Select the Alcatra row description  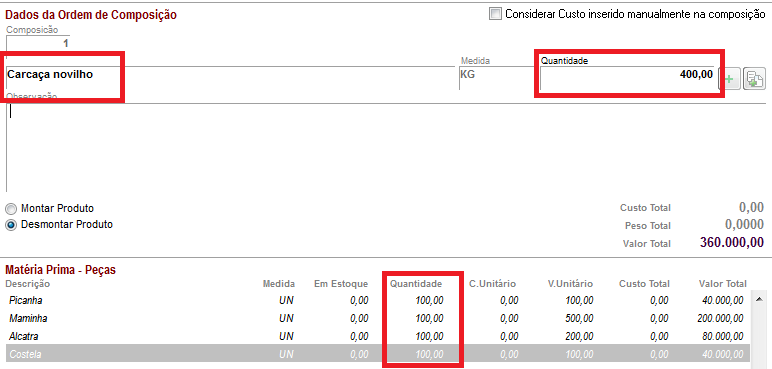(x=24, y=337)
